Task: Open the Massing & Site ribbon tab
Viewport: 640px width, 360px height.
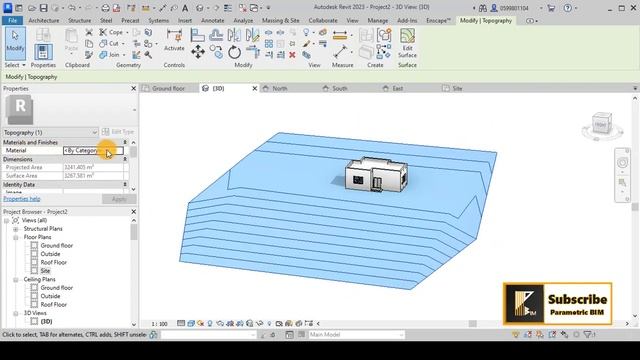Action: point(280,20)
